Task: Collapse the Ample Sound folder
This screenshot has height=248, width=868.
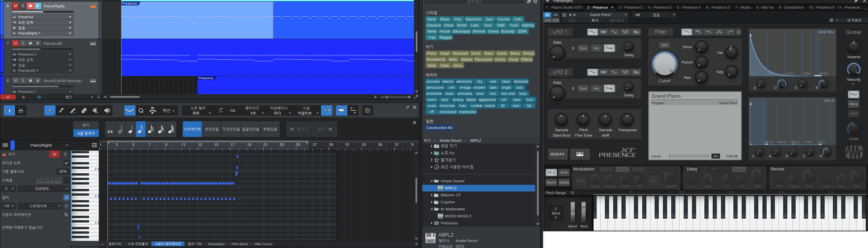Action: [432, 181]
